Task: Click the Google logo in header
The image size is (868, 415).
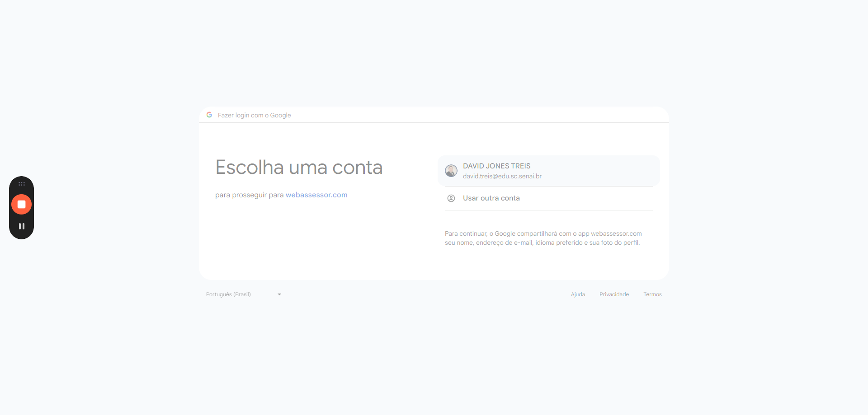Action: click(x=209, y=115)
